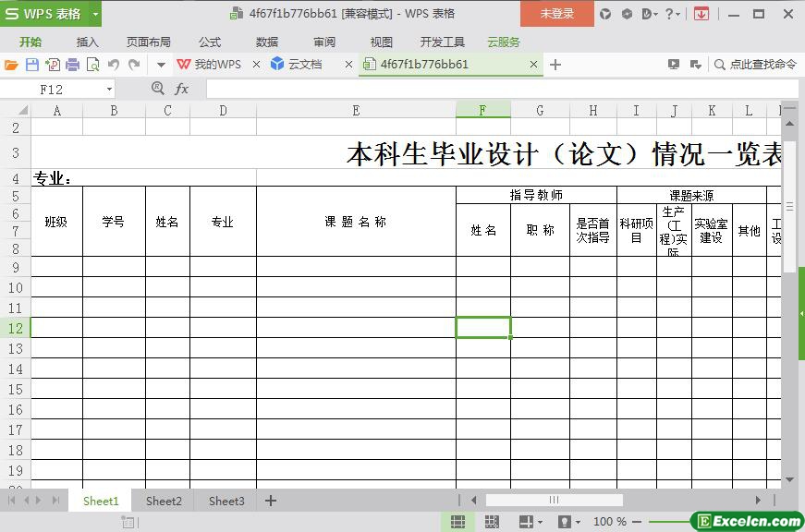Click the Sheet1 tab

(101, 501)
